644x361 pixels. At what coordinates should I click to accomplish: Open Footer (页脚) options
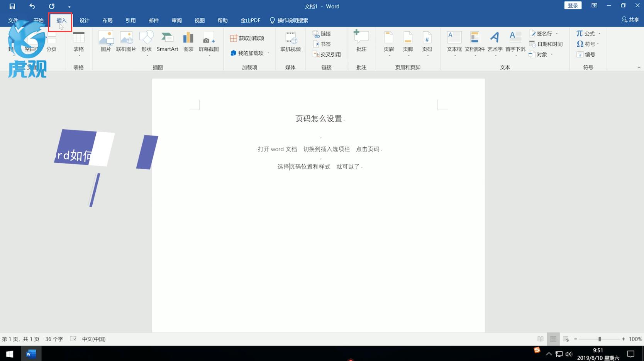pos(408,43)
